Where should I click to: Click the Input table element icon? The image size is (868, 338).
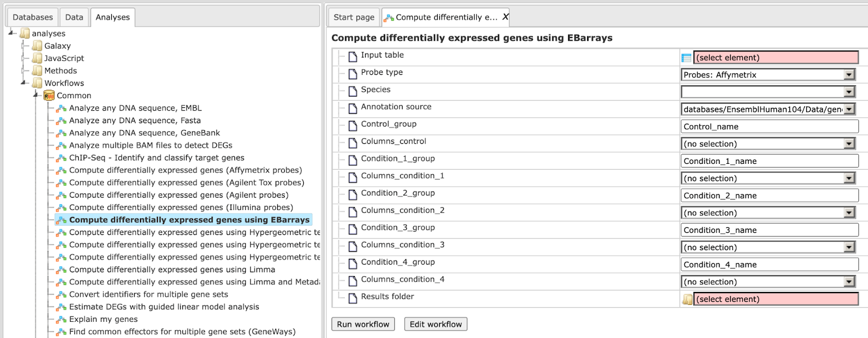click(x=686, y=58)
